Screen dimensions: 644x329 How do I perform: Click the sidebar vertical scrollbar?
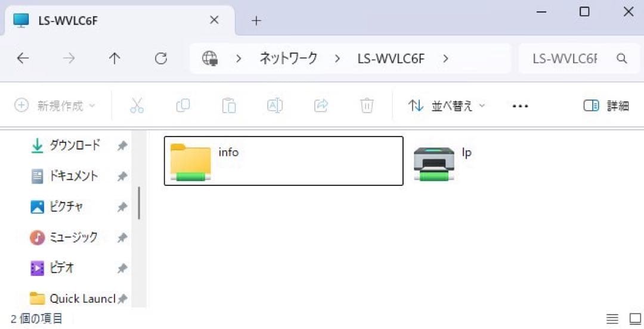click(139, 203)
